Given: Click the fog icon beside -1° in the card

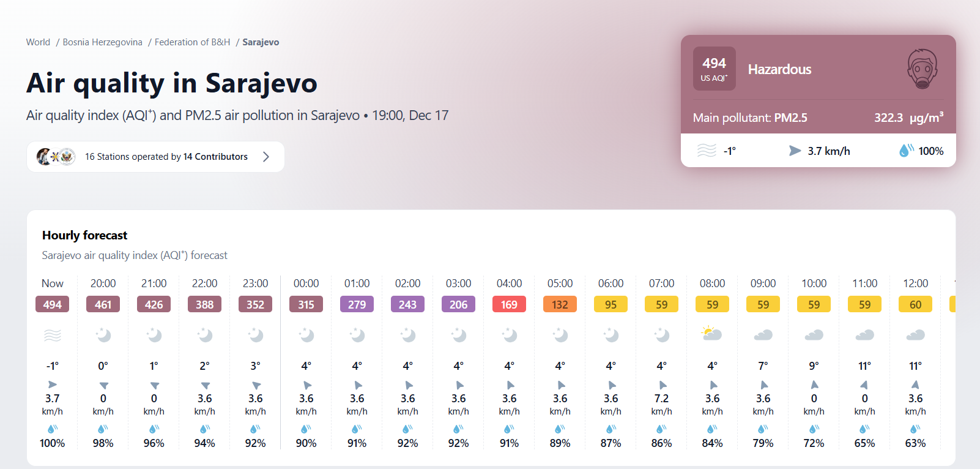Looking at the screenshot, I should tap(707, 150).
